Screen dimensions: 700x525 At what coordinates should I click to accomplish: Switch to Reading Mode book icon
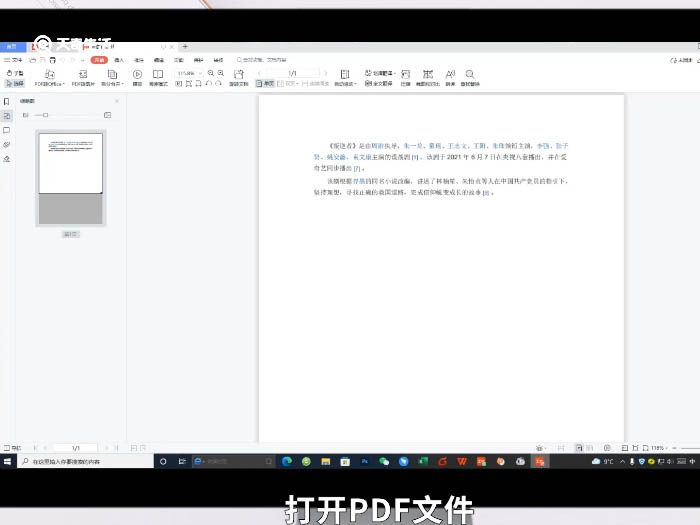[x=158, y=78]
